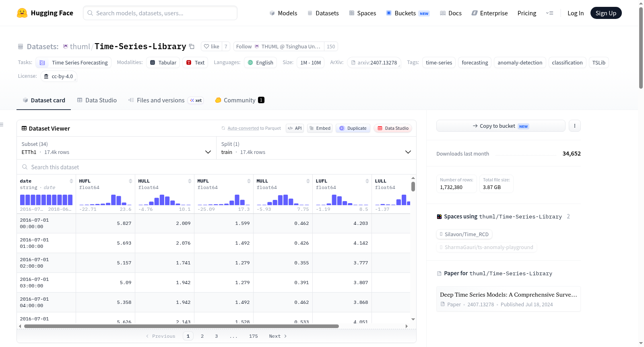This screenshot has width=644, height=347.
Task: Click the Embed button
Action: point(320,128)
